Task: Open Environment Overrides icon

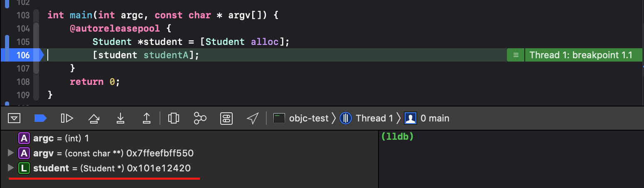Action: [226, 119]
